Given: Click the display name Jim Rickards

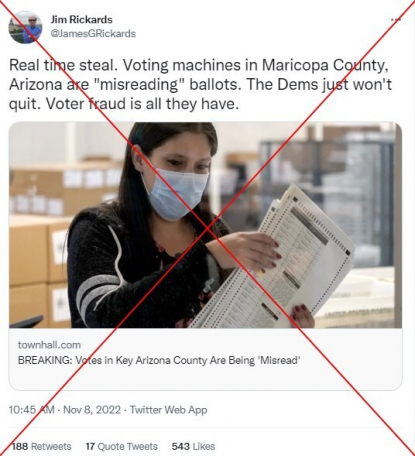Looking at the screenshot, I should point(81,20).
